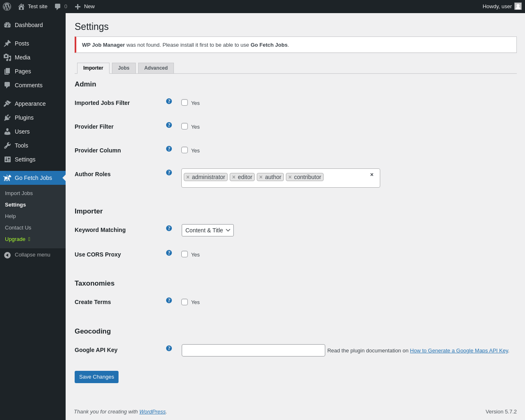Show help tooltip for Provider Filter

click(x=169, y=125)
